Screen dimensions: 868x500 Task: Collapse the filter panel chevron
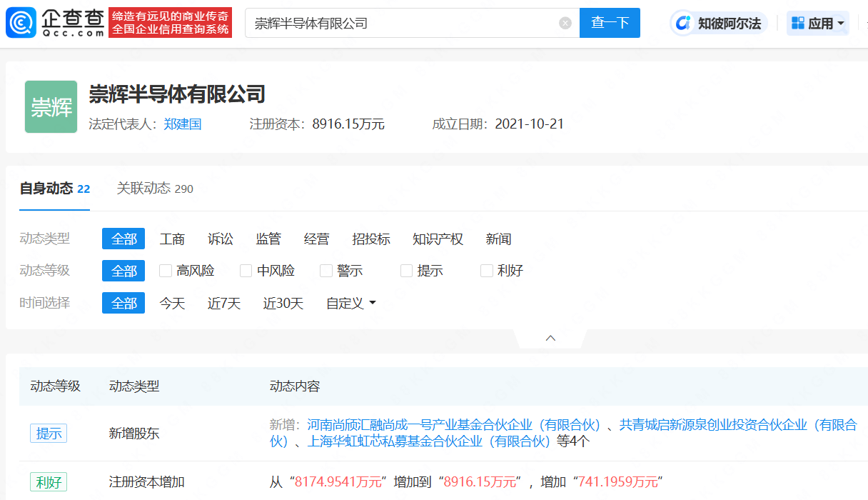coord(550,338)
